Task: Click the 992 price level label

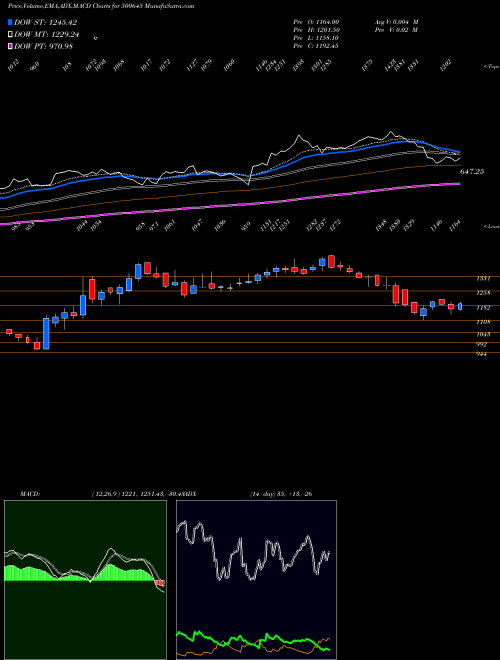Action: pos(481,344)
